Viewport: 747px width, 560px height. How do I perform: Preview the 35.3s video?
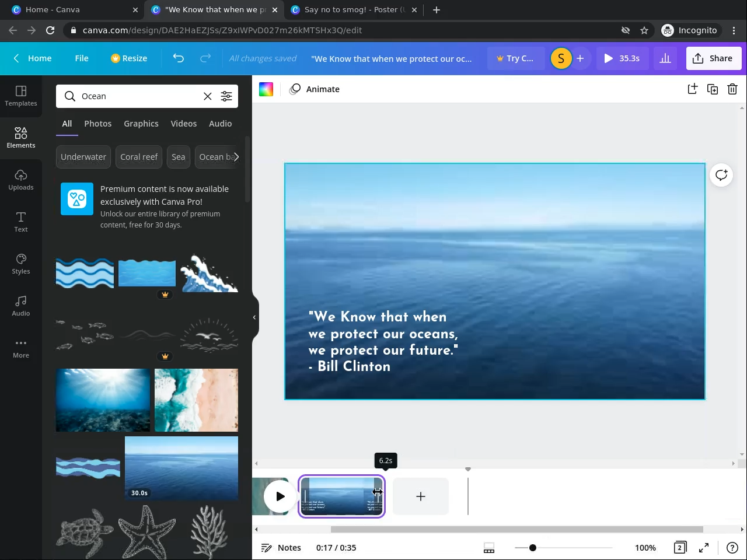622,58
